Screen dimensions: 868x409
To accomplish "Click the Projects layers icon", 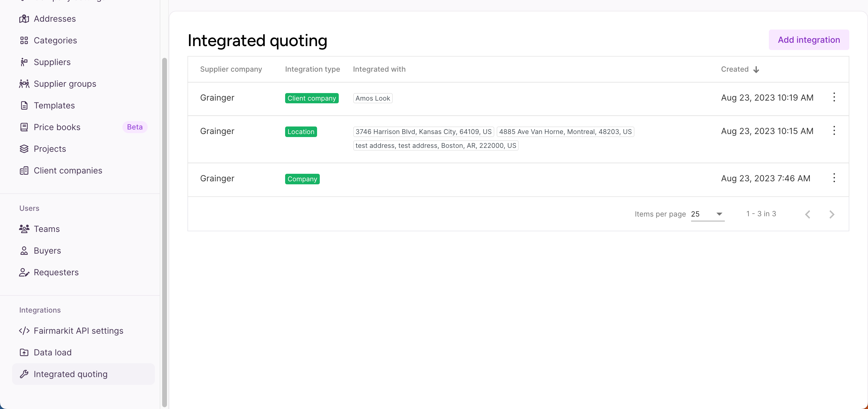I will pos(24,149).
